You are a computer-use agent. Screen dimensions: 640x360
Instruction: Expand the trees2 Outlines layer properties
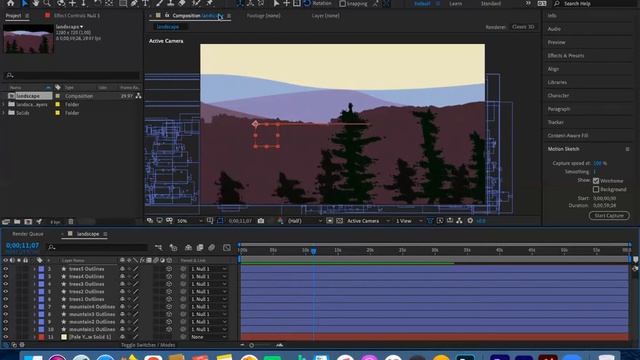pos(34,291)
